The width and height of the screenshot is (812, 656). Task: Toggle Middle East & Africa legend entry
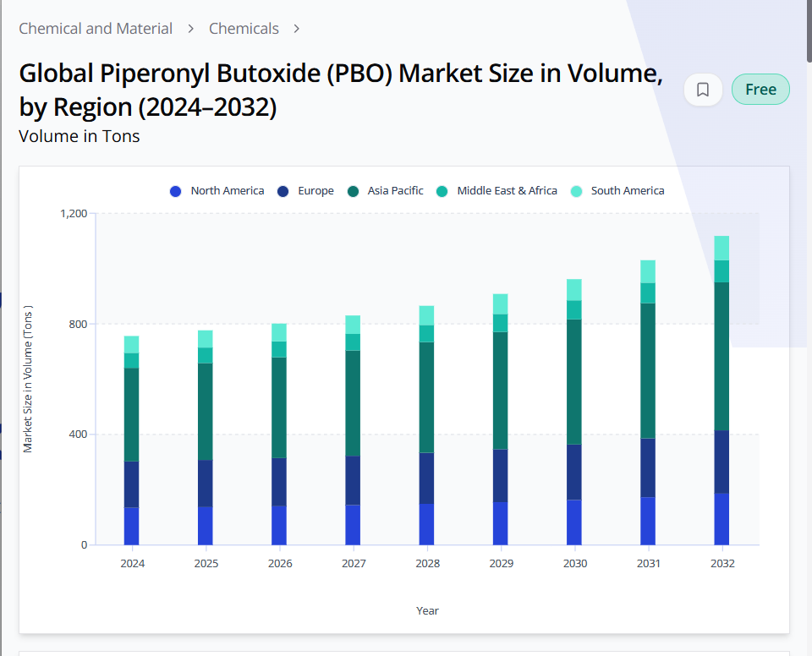tap(507, 191)
